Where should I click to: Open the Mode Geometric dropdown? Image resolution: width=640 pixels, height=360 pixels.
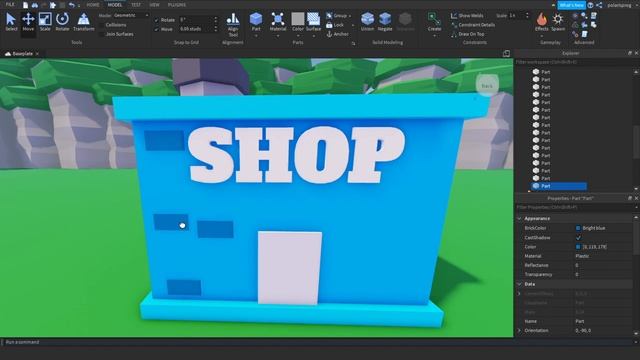point(131,15)
